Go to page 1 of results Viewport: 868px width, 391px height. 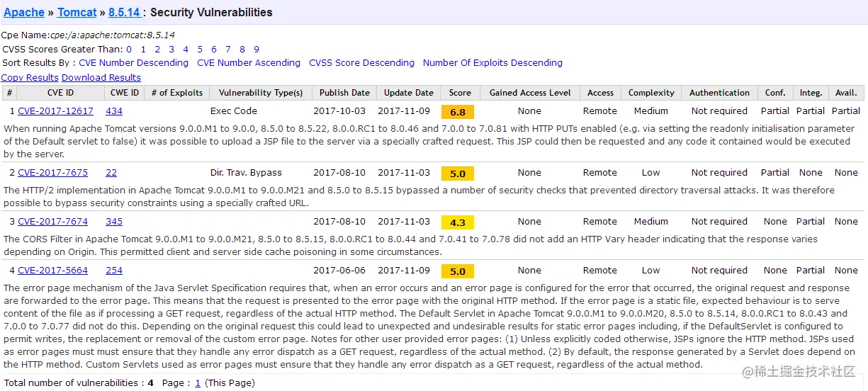pyautogui.click(x=198, y=383)
